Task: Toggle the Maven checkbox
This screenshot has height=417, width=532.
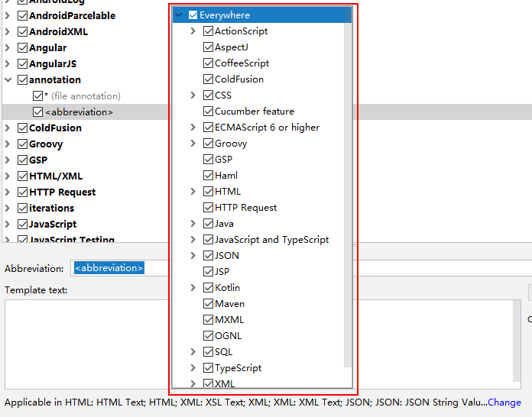Action: pos(208,303)
